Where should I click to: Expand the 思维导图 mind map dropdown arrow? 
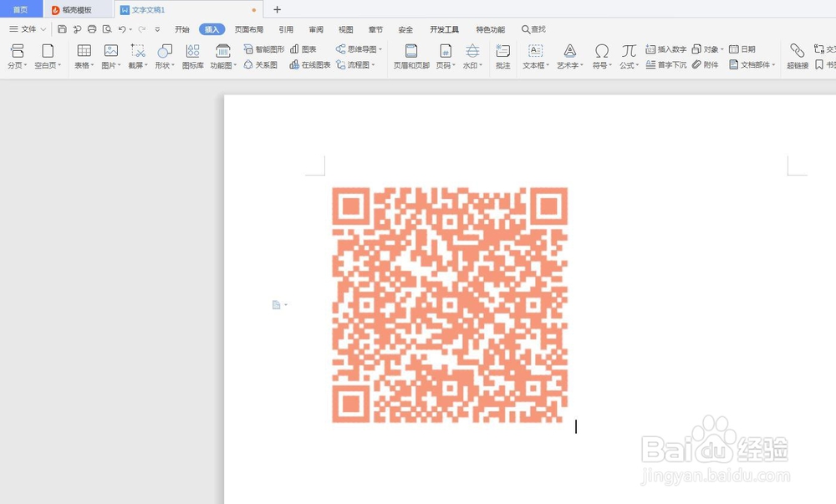click(x=380, y=49)
